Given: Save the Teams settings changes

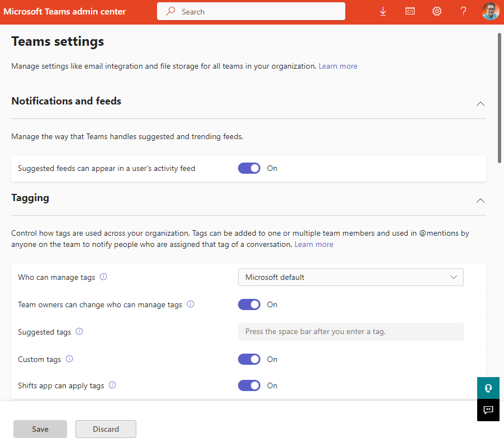Looking at the screenshot, I should (40, 428).
